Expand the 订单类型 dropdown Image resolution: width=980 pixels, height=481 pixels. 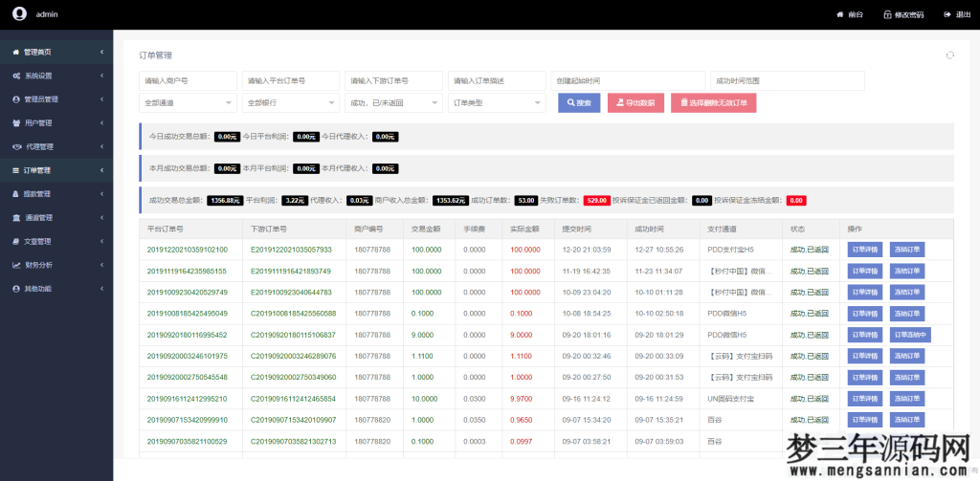pyautogui.click(x=496, y=102)
